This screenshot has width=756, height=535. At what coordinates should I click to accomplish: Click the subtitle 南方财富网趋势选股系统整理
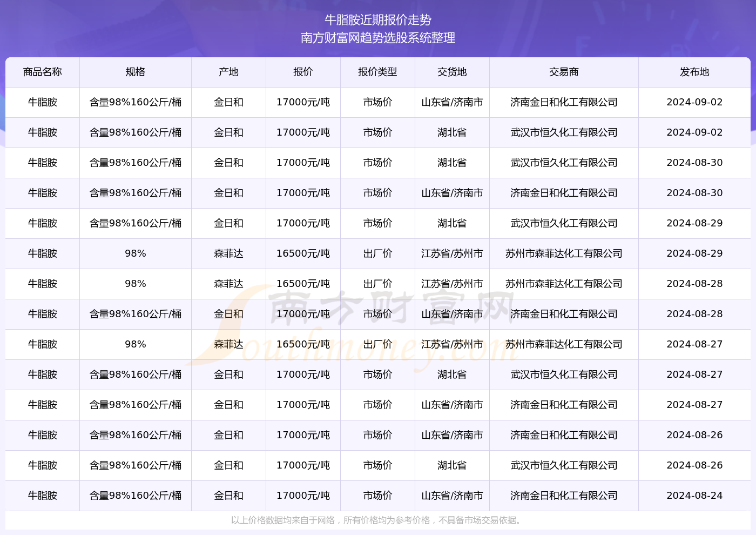coord(378,38)
